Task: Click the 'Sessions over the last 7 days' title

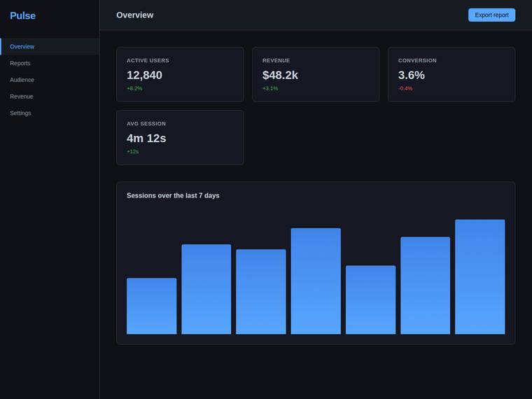Action: click(173, 195)
